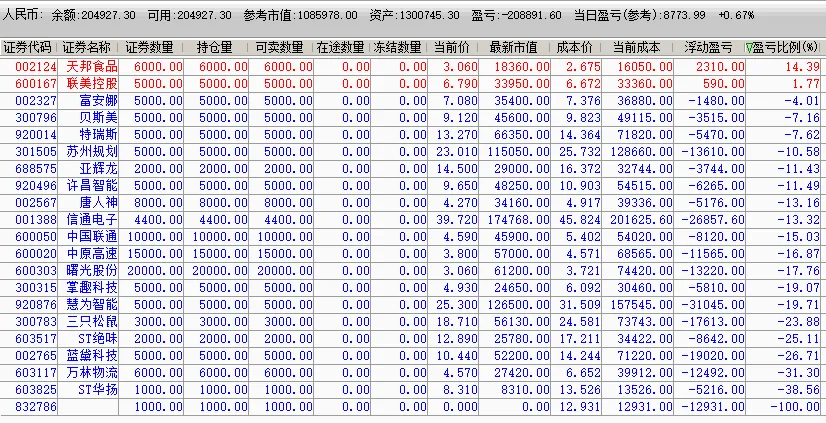
Task: Select the 蓝黛科技 row name
Action: [x=92, y=356]
